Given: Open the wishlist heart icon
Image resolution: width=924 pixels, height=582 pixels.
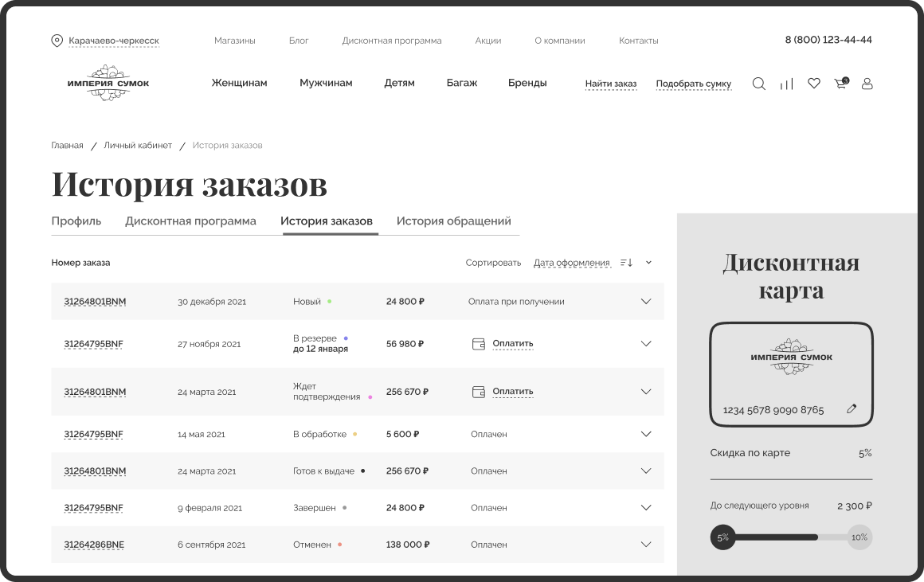Looking at the screenshot, I should pyautogui.click(x=813, y=83).
